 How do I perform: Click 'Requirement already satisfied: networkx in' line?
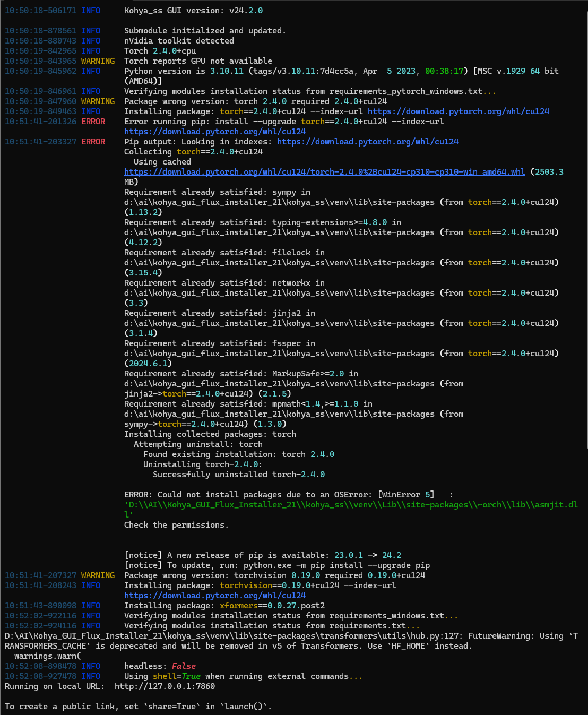(x=224, y=283)
